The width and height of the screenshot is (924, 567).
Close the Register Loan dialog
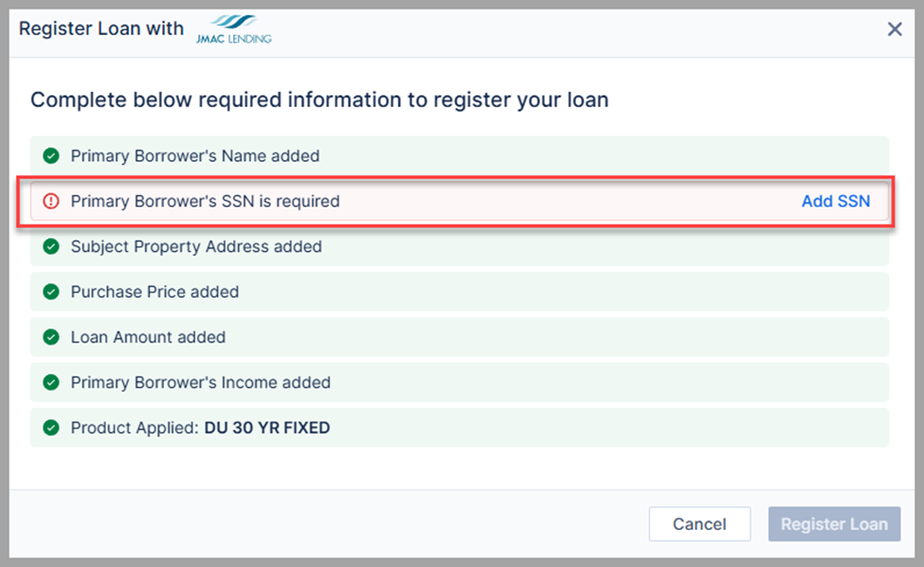[x=894, y=29]
